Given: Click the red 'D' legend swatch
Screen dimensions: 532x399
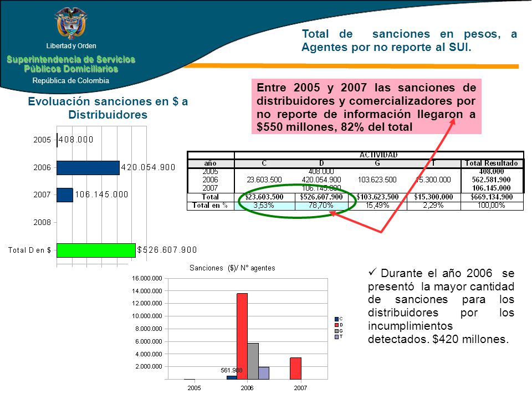Looking at the screenshot, I should tap(336, 325).
